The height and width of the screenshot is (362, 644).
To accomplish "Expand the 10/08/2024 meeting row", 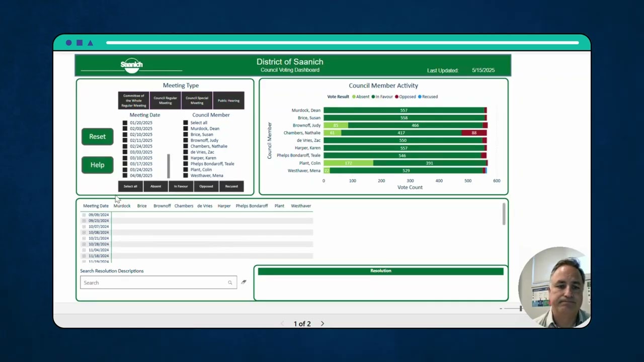I will point(84,232).
